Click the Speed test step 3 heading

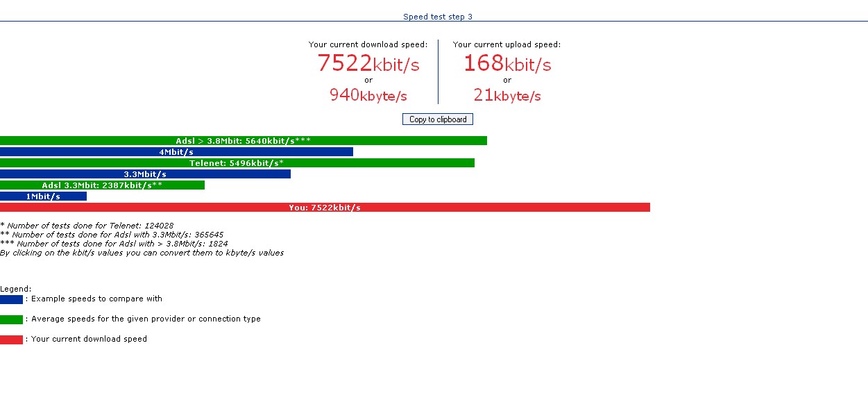[x=437, y=17]
